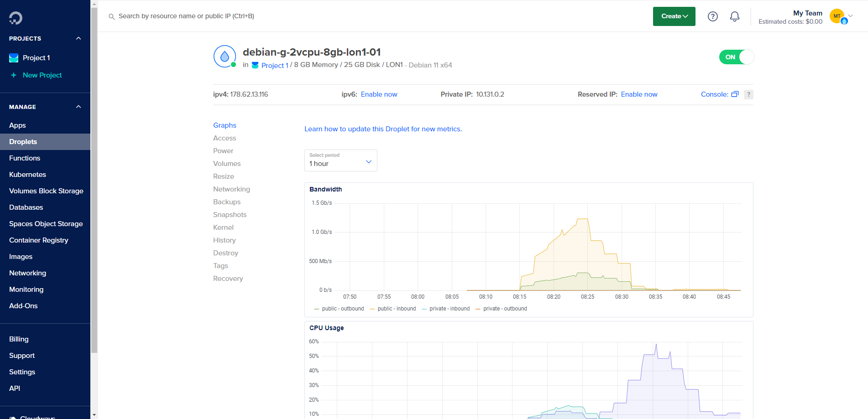Image resolution: width=868 pixels, height=419 pixels.
Task: Open the droplet console window icon
Action: [x=735, y=94]
